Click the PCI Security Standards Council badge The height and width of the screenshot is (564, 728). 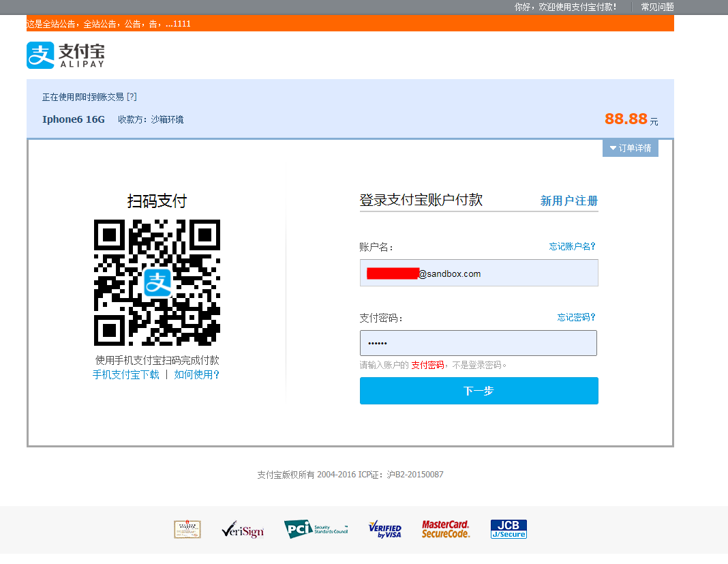[316, 529]
